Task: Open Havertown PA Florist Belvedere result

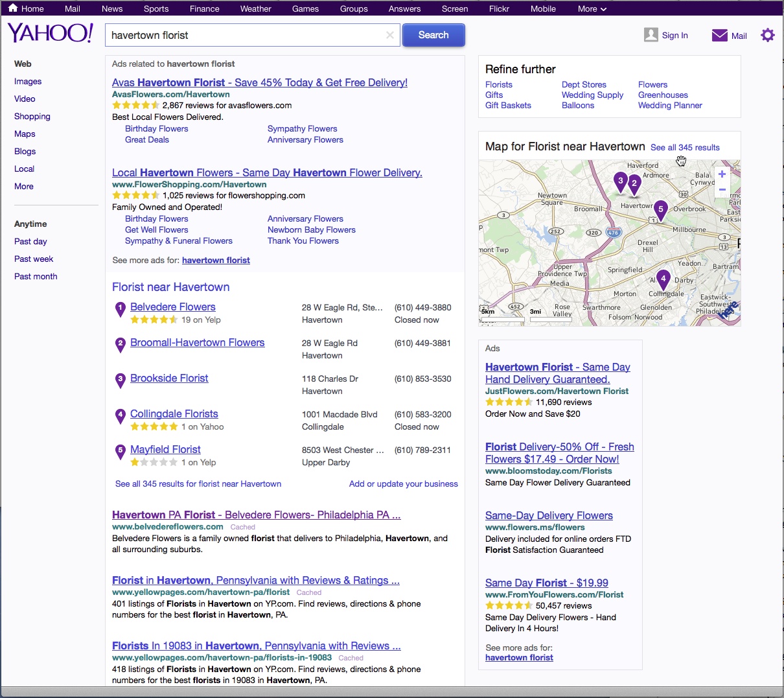Action: 257,515
